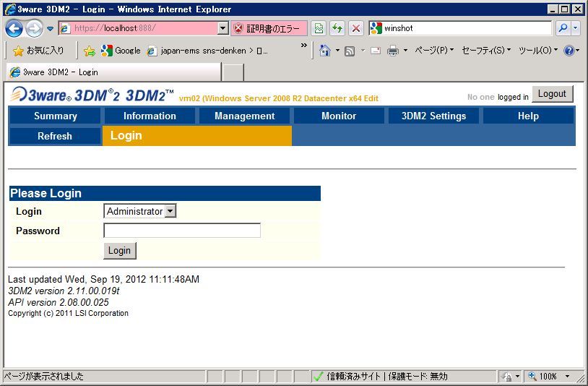Open the Summary navigation menu
Screen dimensions: 588x386
[x=55, y=116]
